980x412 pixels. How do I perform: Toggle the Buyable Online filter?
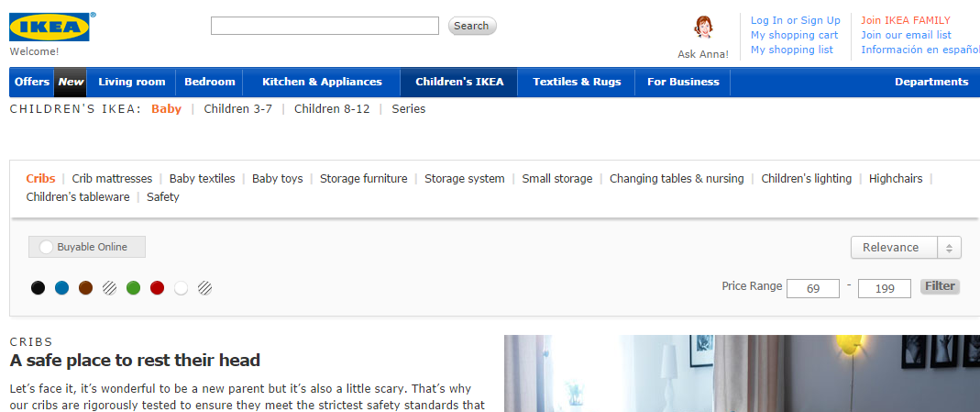tap(87, 247)
